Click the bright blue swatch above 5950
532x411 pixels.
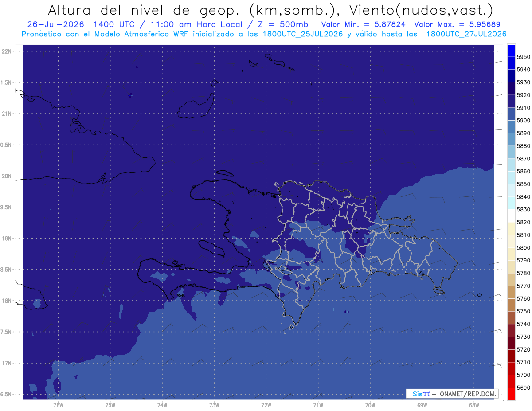pos(511,51)
